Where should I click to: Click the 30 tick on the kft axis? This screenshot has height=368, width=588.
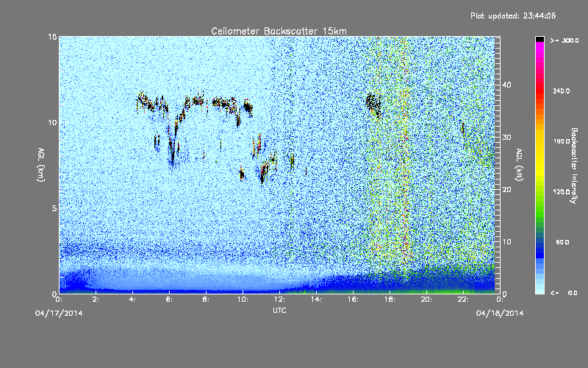coord(506,137)
